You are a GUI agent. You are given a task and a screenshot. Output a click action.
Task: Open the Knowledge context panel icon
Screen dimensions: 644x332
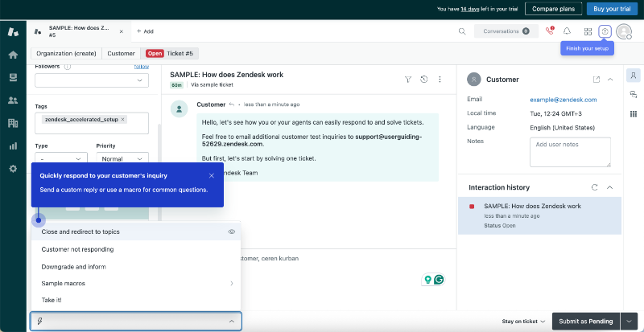tap(634, 94)
